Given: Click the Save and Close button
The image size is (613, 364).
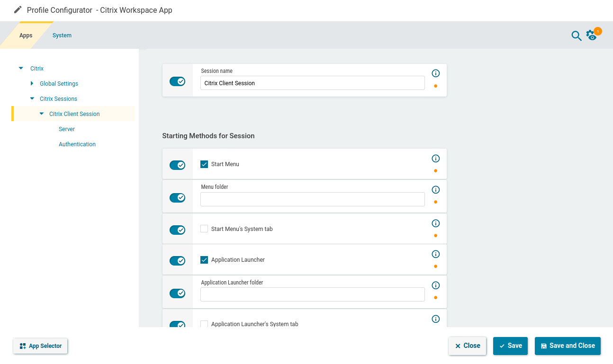Looking at the screenshot, I should point(568,346).
